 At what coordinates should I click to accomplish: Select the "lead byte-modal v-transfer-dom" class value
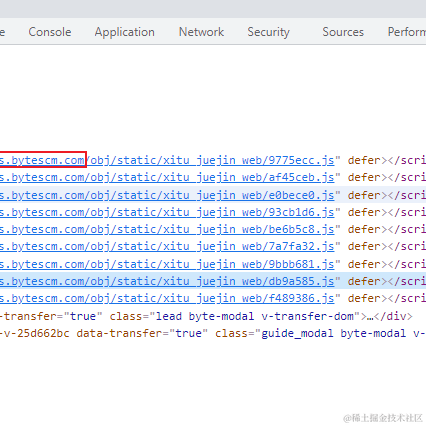[255, 316]
